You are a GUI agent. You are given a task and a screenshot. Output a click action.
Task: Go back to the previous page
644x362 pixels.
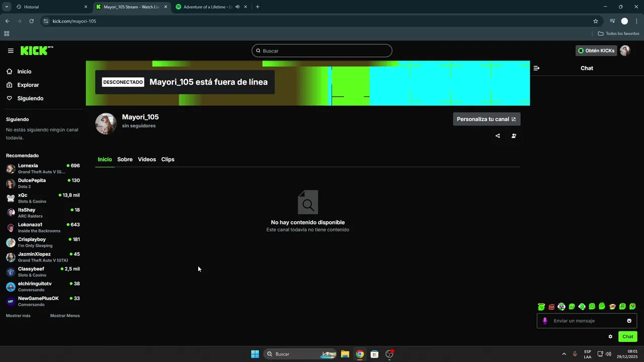pos(7,21)
